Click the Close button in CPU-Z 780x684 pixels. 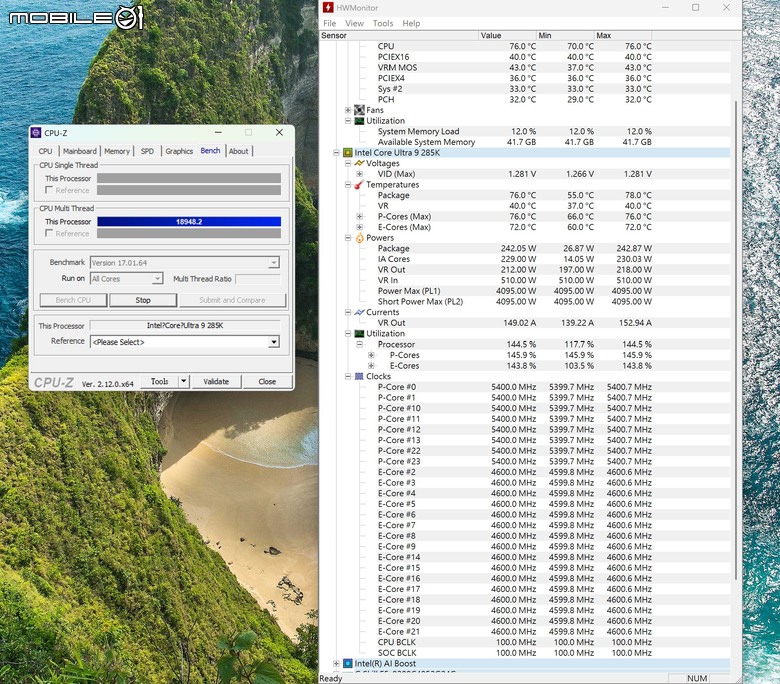(x=267, y=382)
